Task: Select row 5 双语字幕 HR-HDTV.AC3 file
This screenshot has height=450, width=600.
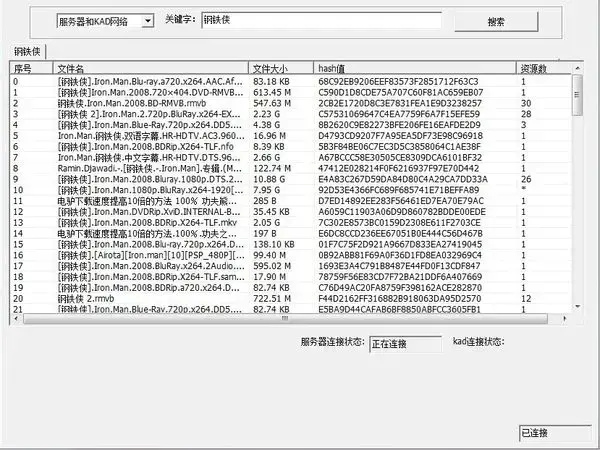Action: [151, 136]
